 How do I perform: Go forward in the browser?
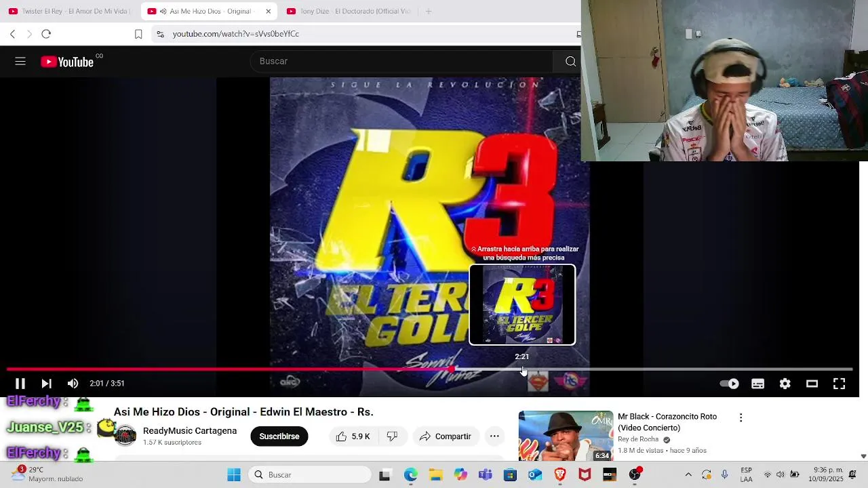coord(29,34)
